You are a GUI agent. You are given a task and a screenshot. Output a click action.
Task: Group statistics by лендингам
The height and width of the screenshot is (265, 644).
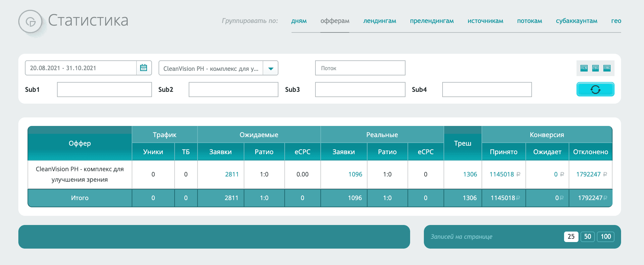tap(380, 21)
